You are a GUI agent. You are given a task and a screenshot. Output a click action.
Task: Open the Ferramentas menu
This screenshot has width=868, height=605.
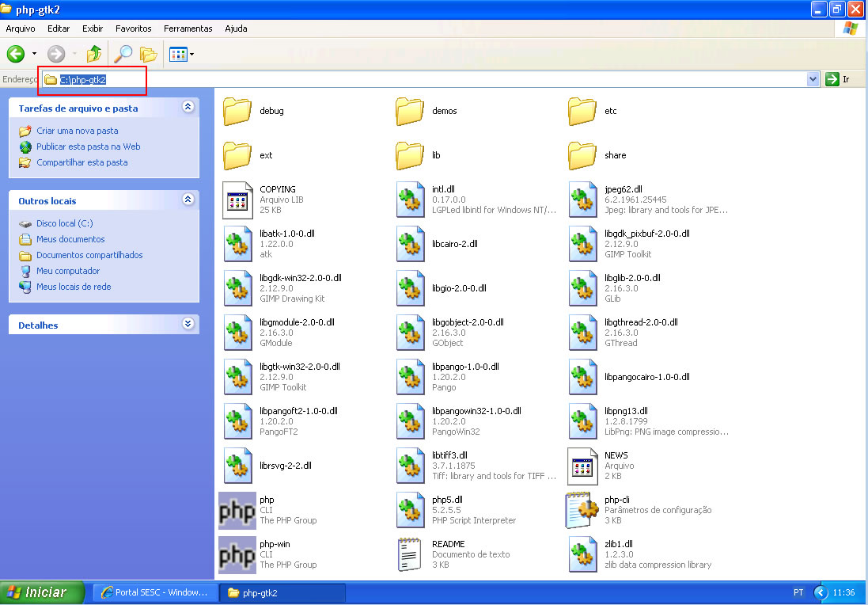(x=188, y=29)
